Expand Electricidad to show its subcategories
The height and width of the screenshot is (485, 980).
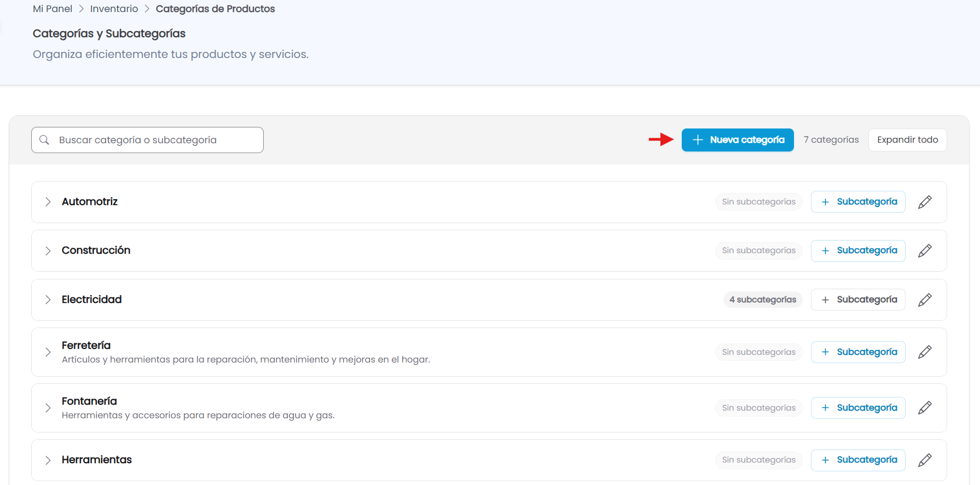click(x=48, y=300)
